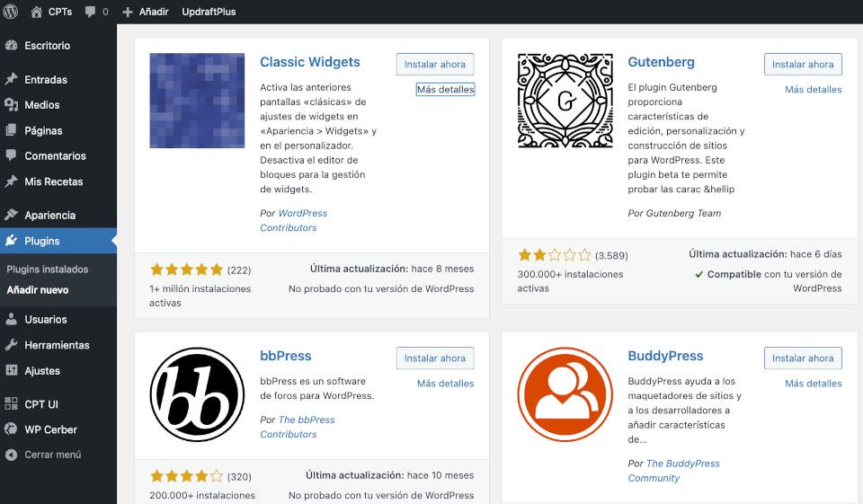
Task: Click the Plugins plug icon
Action: click(x=11, y=241)
